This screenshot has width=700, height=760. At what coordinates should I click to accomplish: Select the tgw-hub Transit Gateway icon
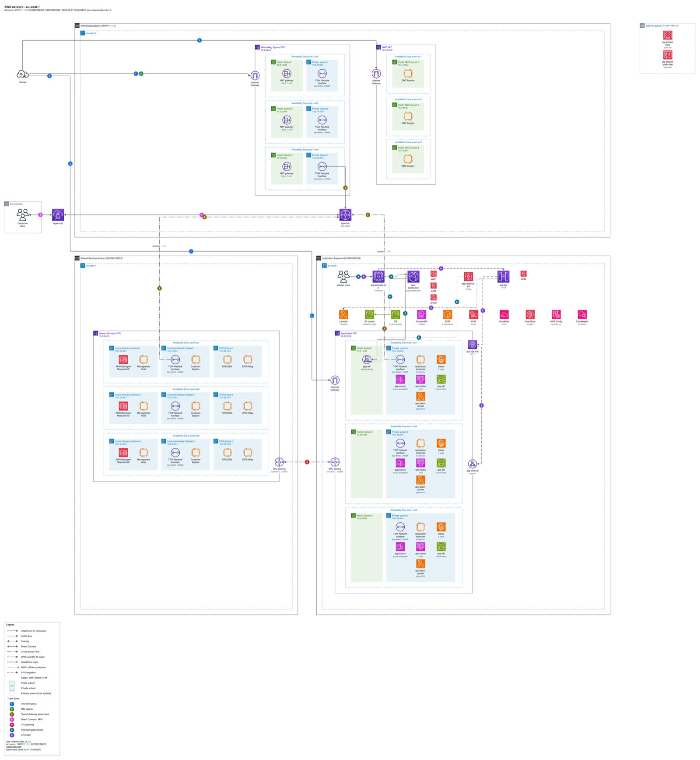[345, 215]
